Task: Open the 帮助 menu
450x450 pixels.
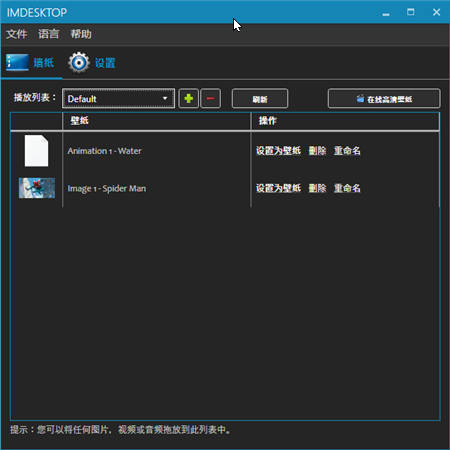Action: (x=81, y=34)
